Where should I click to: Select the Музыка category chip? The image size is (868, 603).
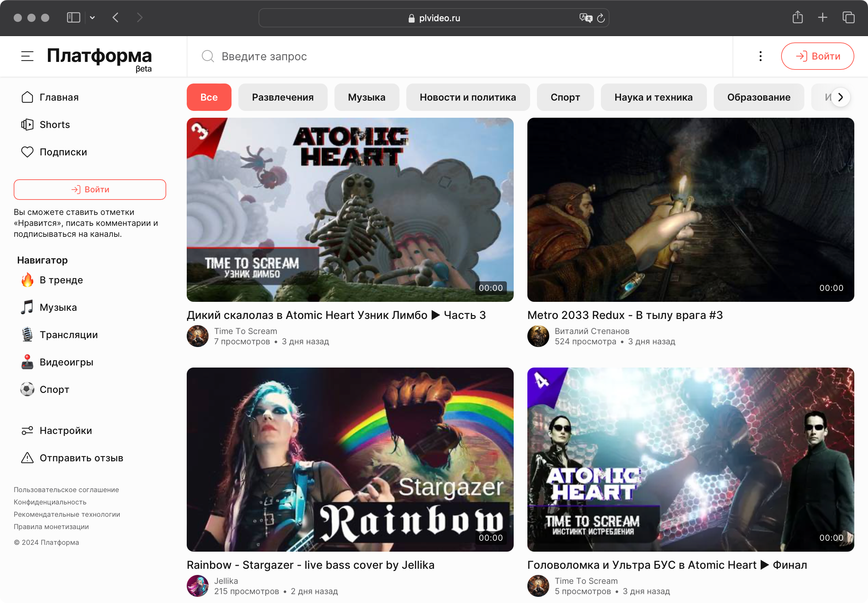366,98
